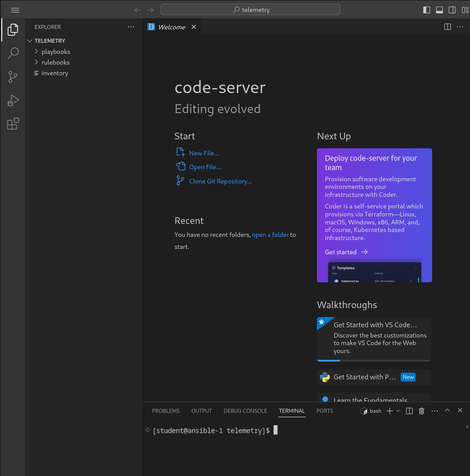Viewport: 470px width, 476px height.
Task: Open Get Started with VS Code walkthrough
Action: coord(374,339)
